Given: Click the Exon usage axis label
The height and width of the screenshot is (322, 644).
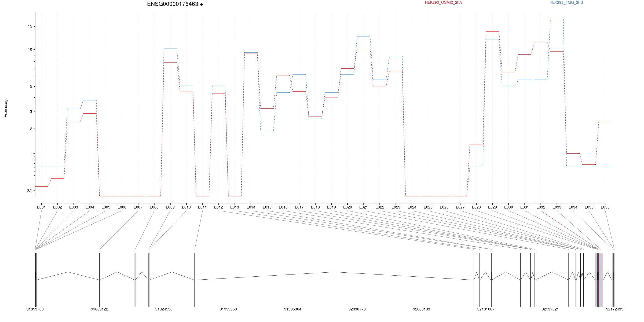Looking at the screenshot, I should [6, 107].
